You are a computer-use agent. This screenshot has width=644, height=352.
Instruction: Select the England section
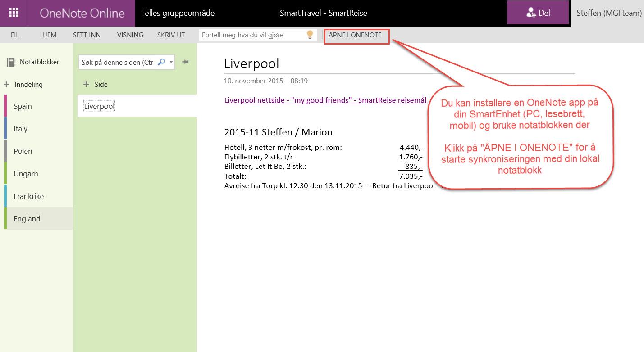[x=38, y=219]
